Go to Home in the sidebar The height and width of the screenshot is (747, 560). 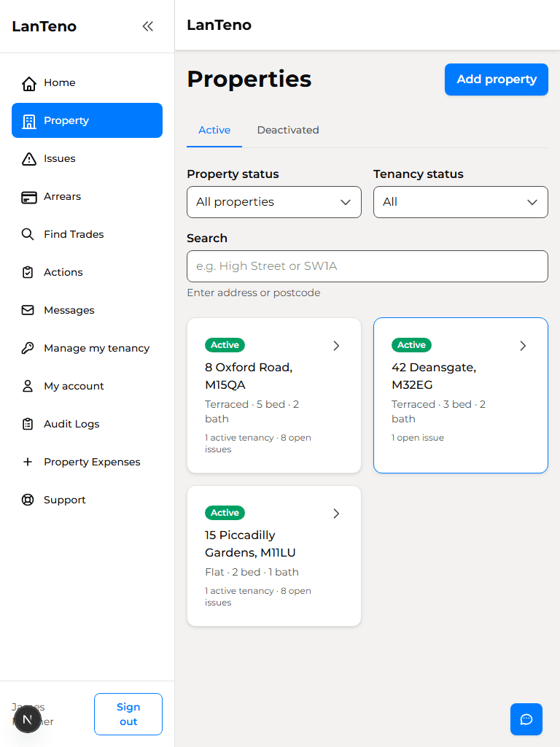87,83
